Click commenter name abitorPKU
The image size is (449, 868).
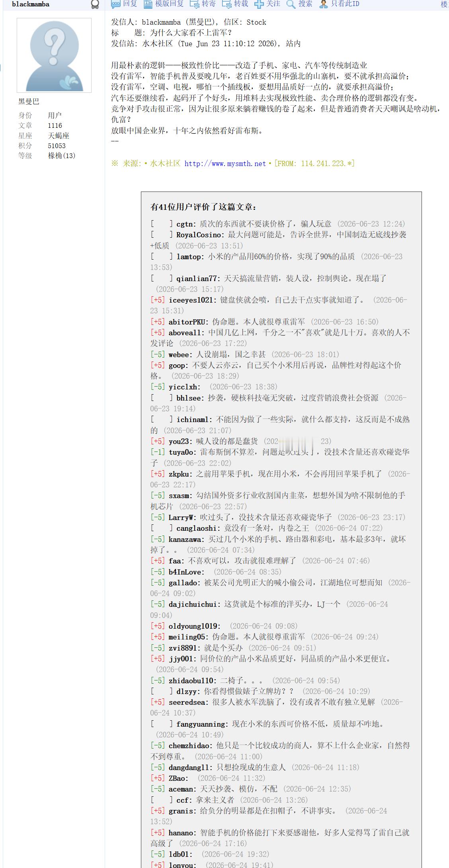[187, 322]
